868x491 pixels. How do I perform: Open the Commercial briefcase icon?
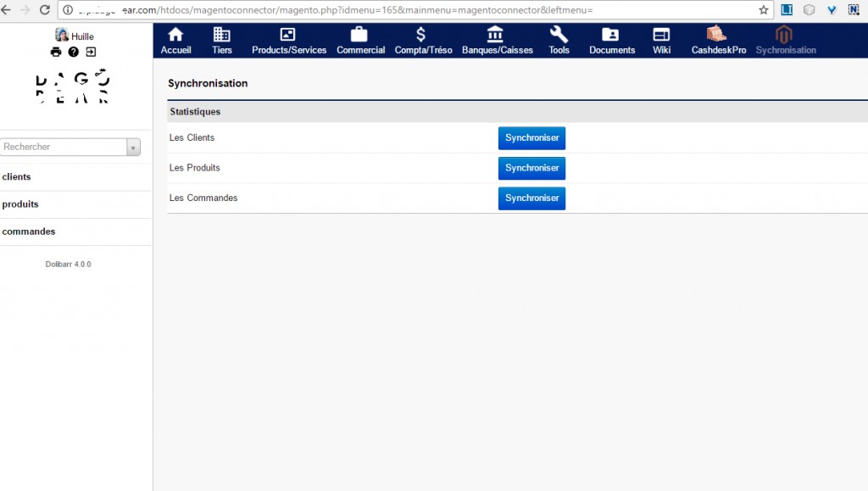pyautogui.click(x=359, y=35)
